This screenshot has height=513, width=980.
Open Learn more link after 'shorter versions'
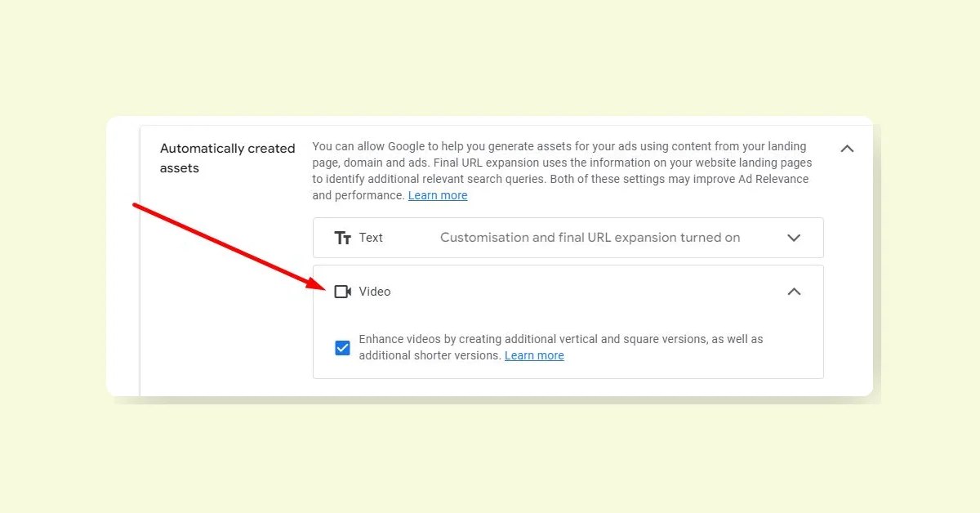pos(534,355)
